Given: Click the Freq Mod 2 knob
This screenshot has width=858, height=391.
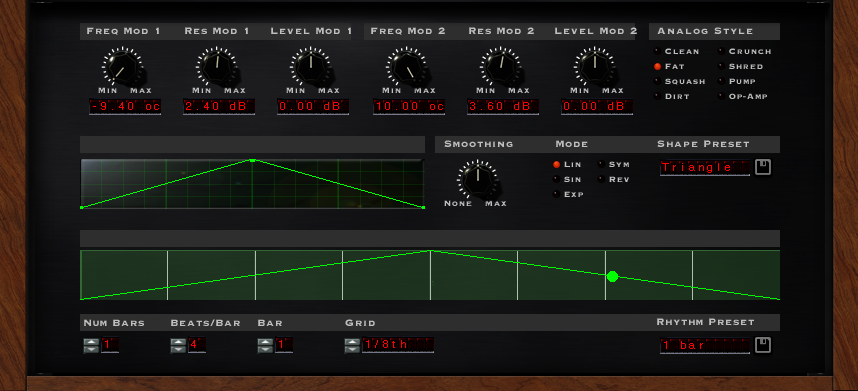Looking at the screenshot, I should [x=407, y=67].
